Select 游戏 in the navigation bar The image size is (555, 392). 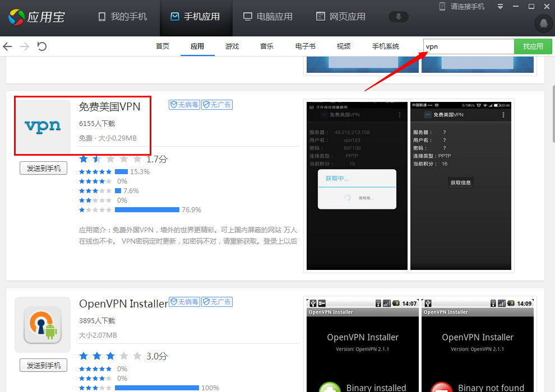[232, 46]
